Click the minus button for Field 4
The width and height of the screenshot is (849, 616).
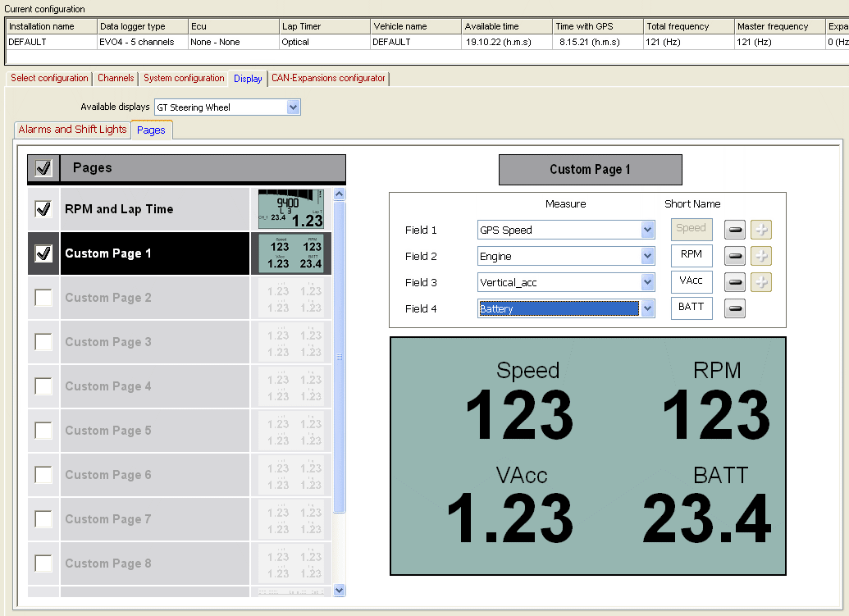point(735,308)
